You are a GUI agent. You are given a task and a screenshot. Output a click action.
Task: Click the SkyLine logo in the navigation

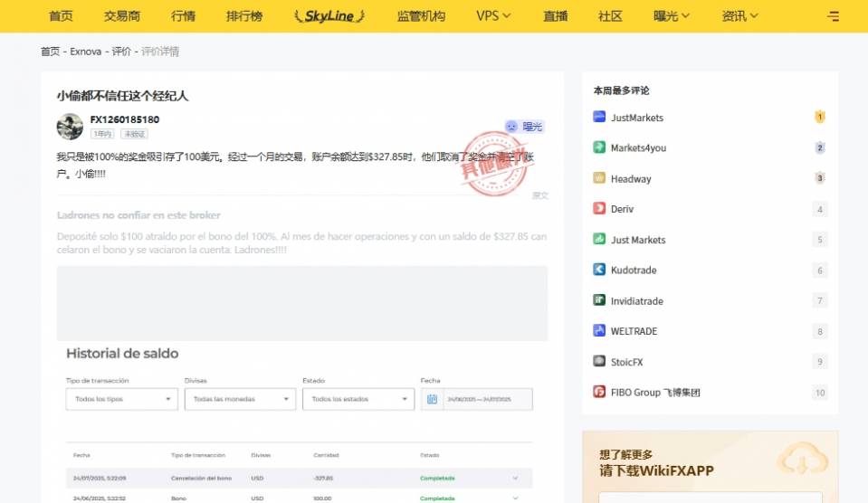(329, 16)
